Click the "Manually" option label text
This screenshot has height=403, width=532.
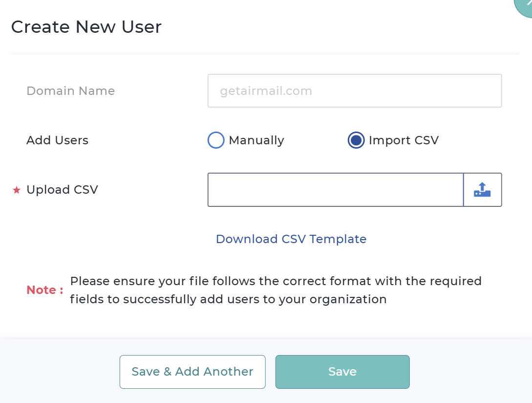coord(256,140)
